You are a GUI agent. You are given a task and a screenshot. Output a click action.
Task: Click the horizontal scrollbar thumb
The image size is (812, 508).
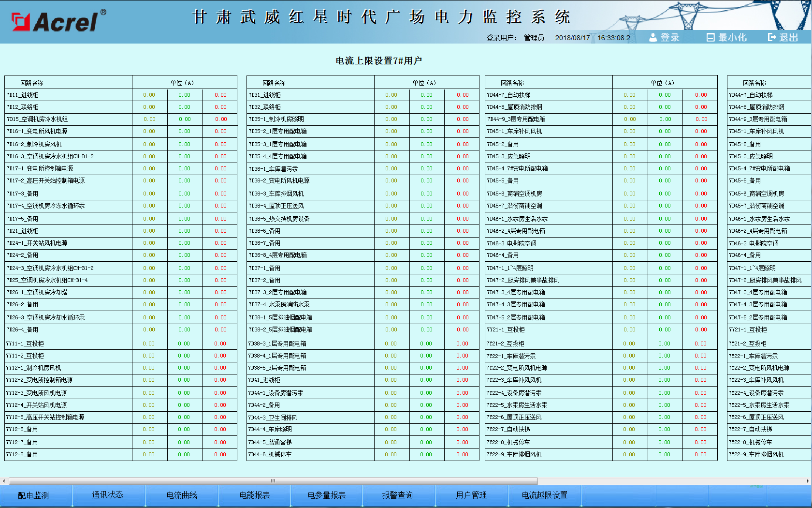click(x=273, y=481)
